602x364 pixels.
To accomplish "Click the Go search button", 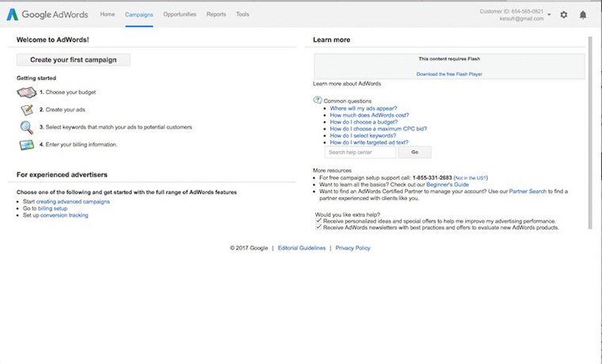I will (414, 152).
